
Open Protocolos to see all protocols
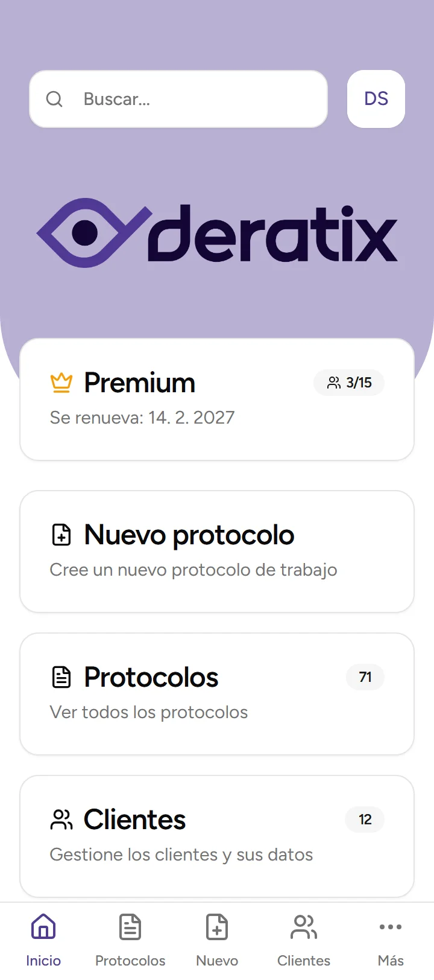pos(217,693)
